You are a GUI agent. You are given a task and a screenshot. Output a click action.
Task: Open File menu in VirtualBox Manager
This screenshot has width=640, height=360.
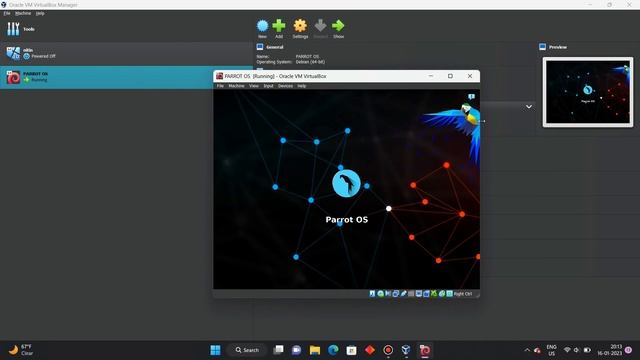[x=7, y=13]
